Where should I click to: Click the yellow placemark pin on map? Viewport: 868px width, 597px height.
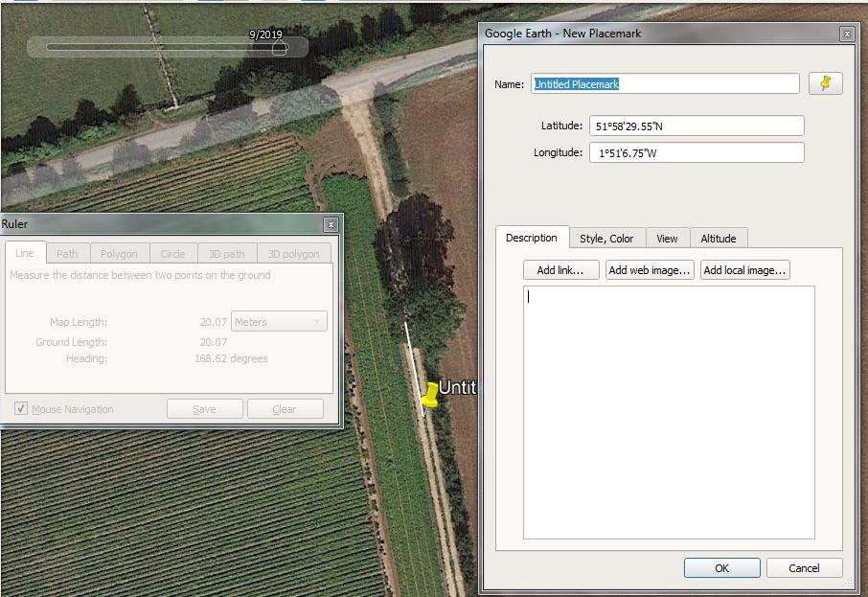(431, 396)
